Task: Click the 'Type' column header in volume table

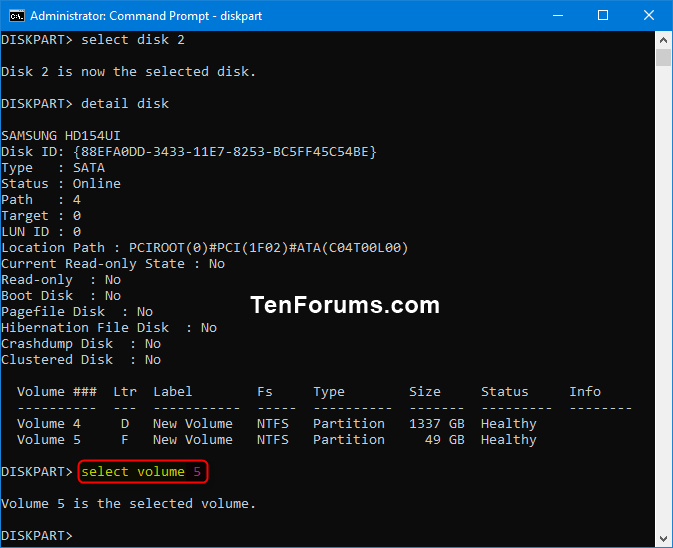Action: click(x=329, y=392)
